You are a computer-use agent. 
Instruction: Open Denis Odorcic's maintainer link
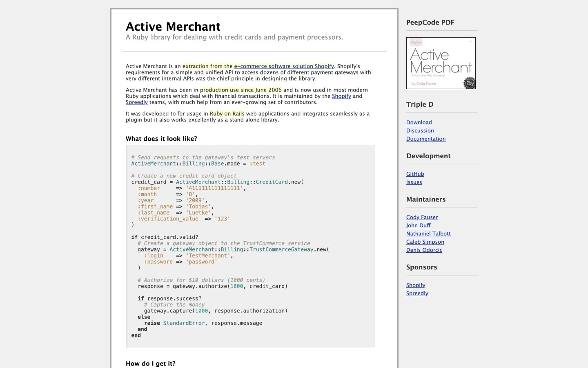coord(424,250)
